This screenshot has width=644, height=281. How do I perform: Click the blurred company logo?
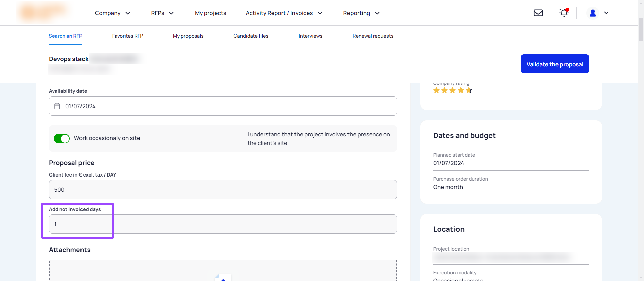pos(44,12)
